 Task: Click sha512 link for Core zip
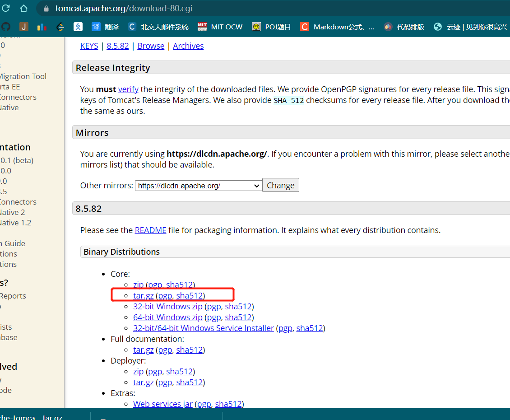pyautogui.click(x=180, y=285)
